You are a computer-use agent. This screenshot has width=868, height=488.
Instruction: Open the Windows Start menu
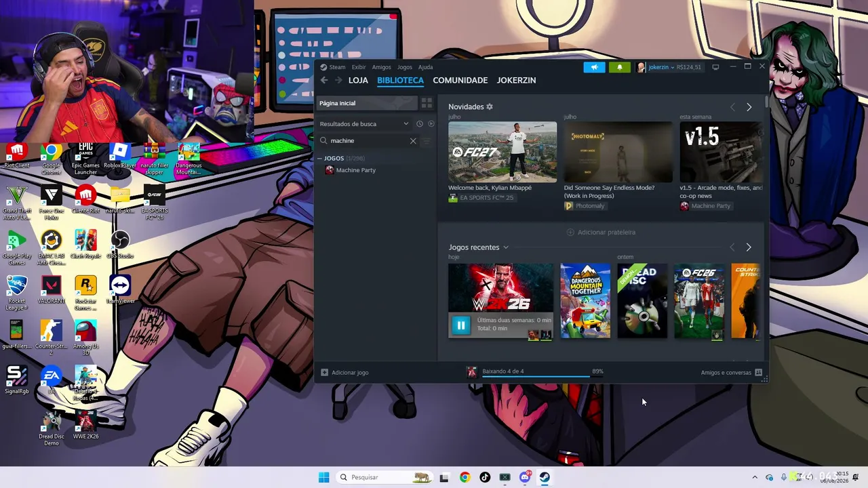coord(323,477)
